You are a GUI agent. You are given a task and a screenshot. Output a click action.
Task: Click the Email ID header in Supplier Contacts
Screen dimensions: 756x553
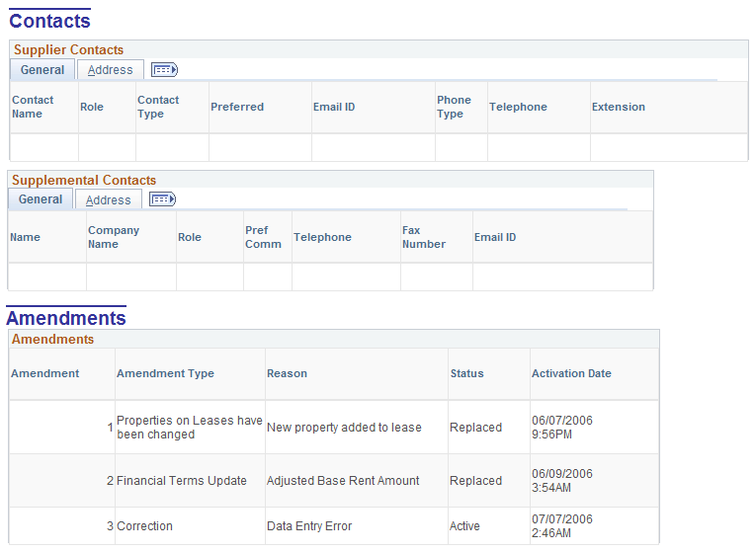334,107
